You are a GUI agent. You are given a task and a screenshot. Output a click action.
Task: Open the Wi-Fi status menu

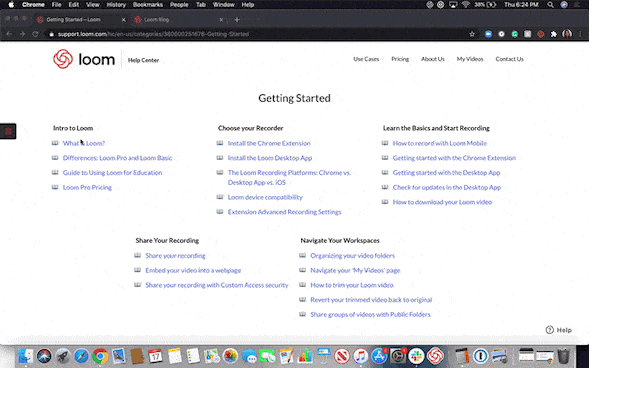(466, 5)
